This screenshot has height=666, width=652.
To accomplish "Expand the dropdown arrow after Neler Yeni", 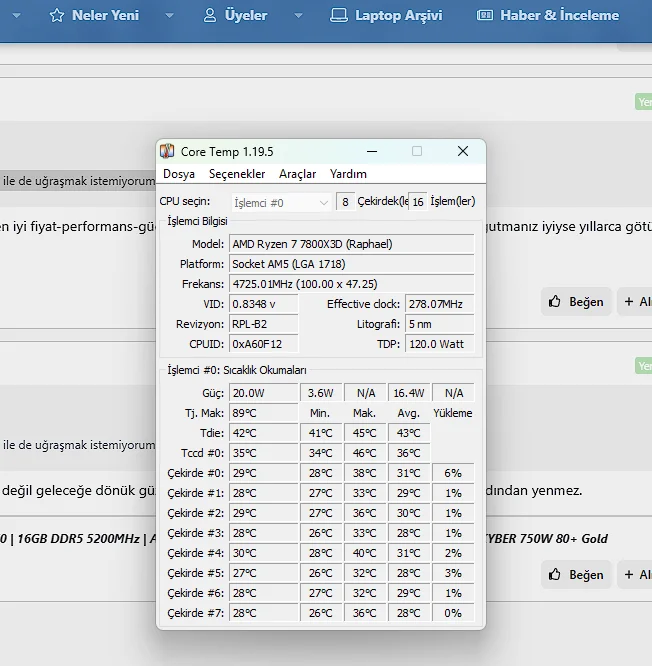I will pos(169,16).
